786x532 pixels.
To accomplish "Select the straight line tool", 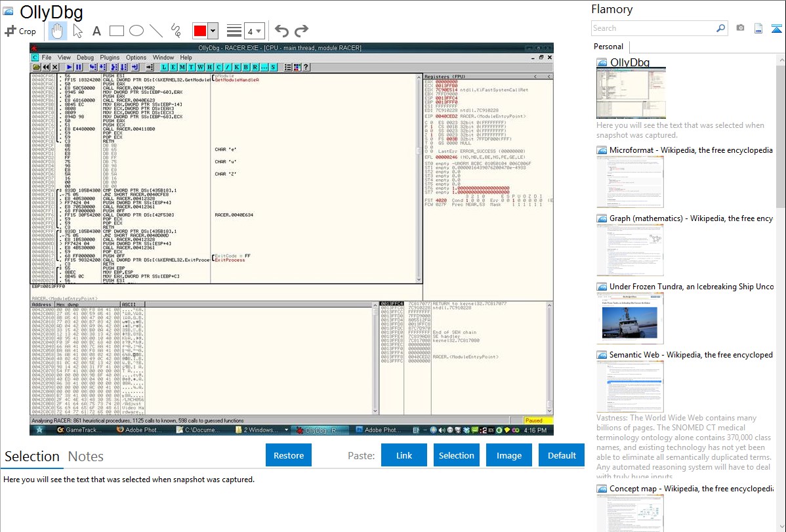I will tap(156, 31).
